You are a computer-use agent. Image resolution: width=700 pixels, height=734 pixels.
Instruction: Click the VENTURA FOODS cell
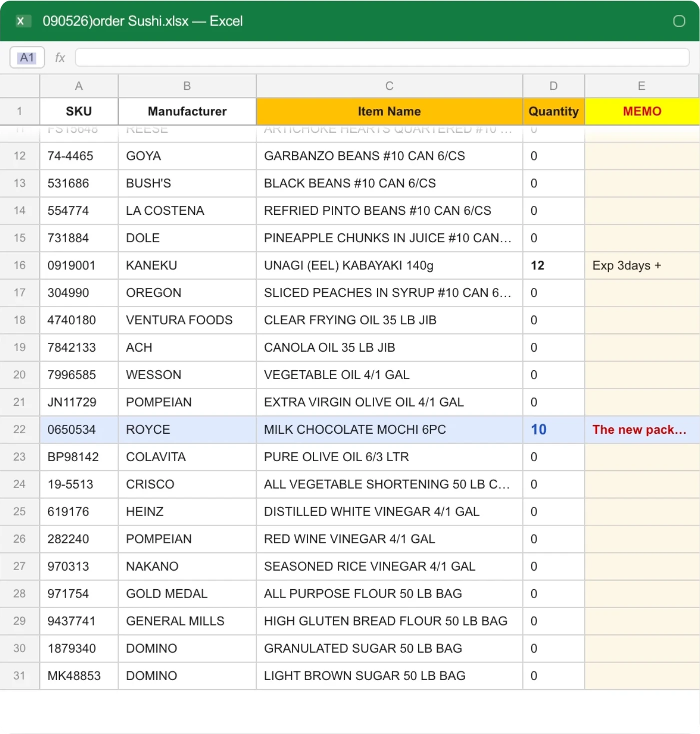(x=187, y=320)
